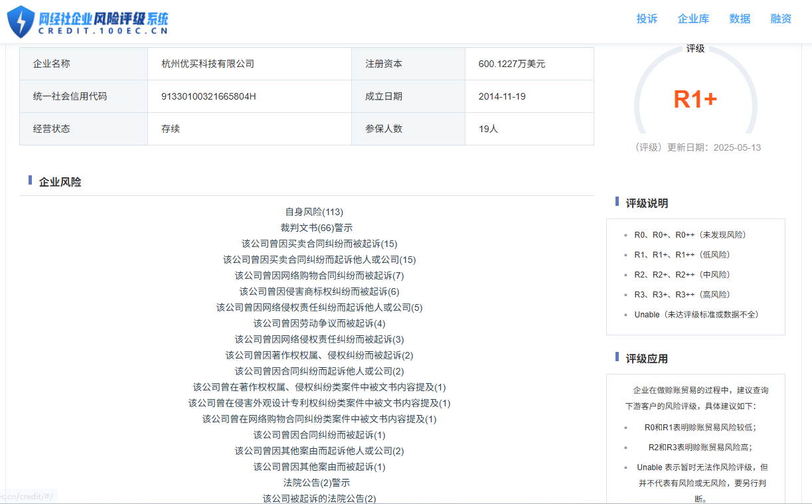The height and width of the screenshot is (504, 812).
Task: Click R2、R2+、R2++（中风险） item
Action: 683,274
